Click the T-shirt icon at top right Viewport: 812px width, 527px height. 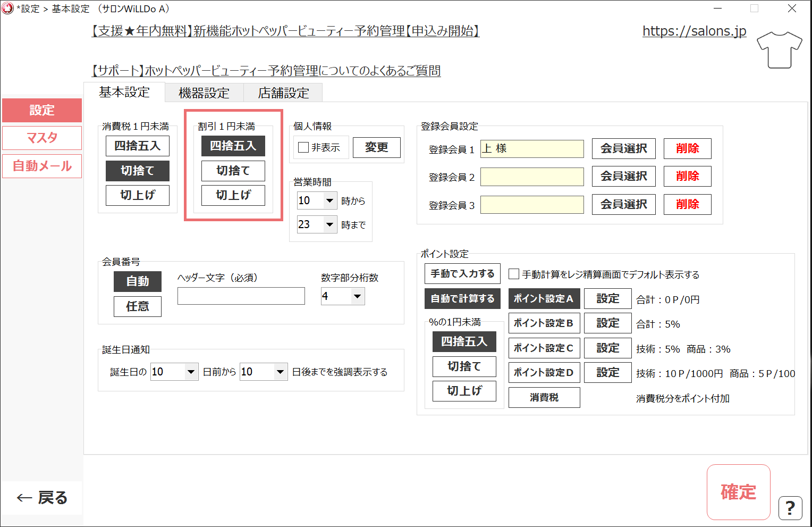pyautogui.click(x=779, y=49)
